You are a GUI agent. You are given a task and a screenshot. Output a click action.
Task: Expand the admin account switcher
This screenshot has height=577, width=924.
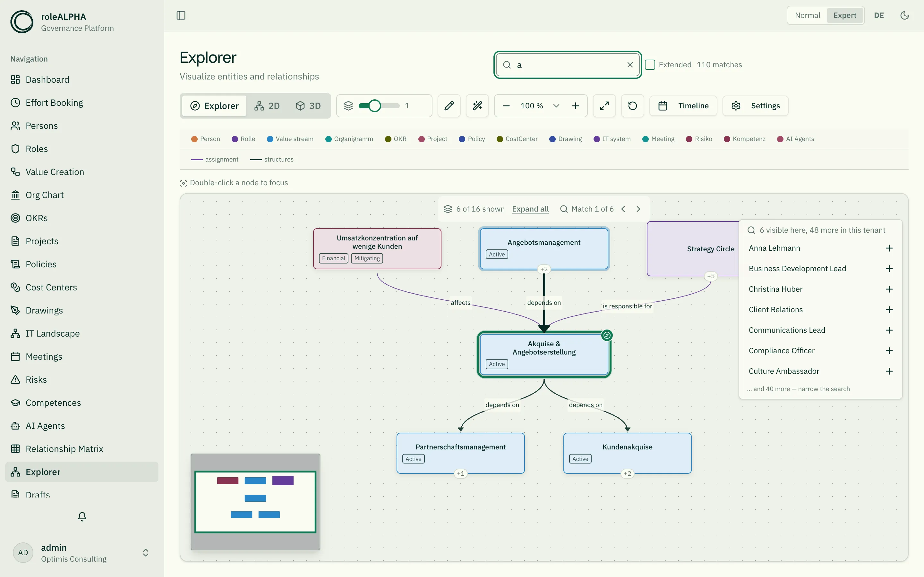tap(145, 553)
